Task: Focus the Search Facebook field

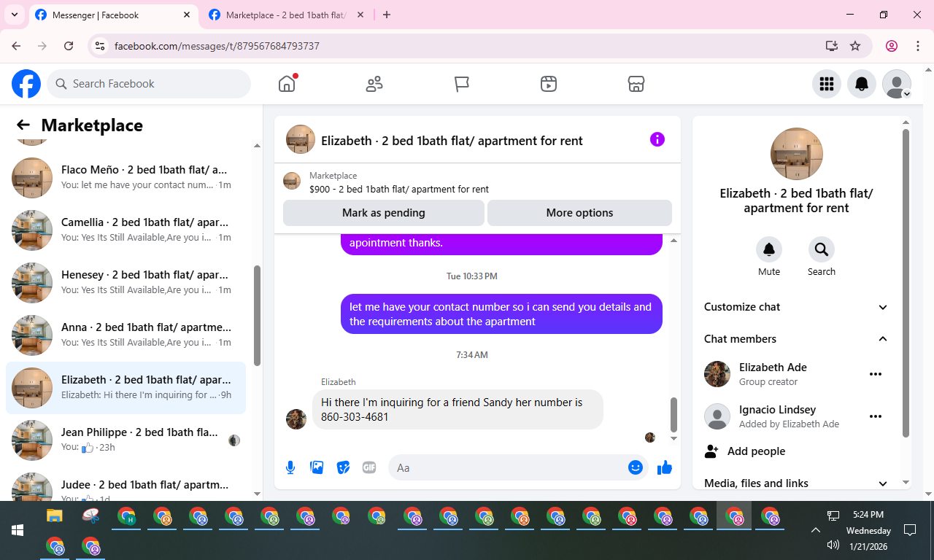Action: click(149, 84)
